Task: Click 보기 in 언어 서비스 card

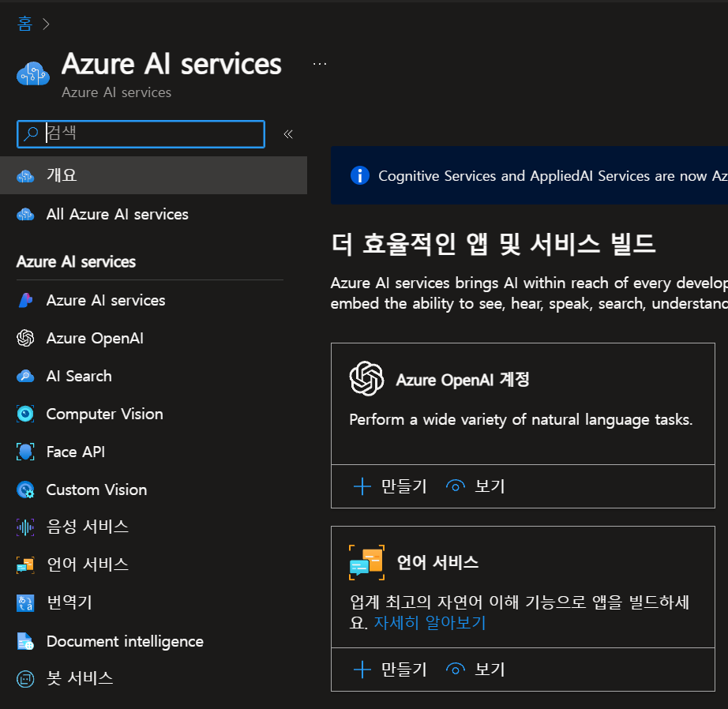Action: (x=490, y=669)
